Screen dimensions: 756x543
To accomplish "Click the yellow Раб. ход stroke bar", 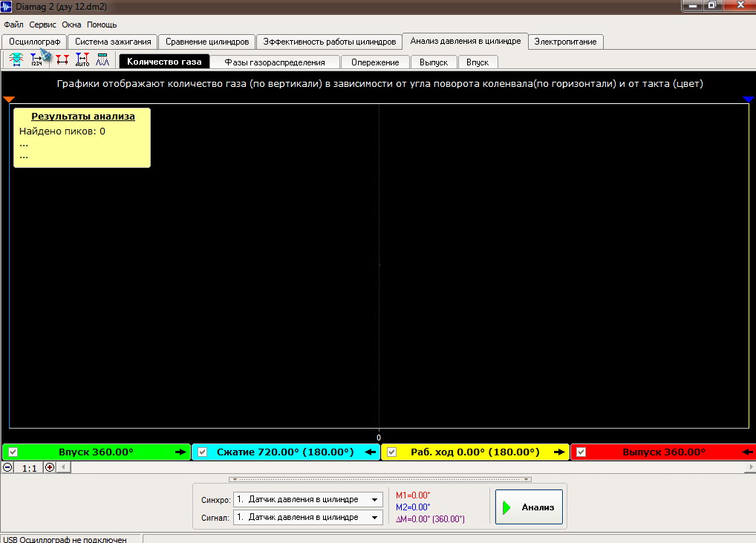I will (475, 452).
